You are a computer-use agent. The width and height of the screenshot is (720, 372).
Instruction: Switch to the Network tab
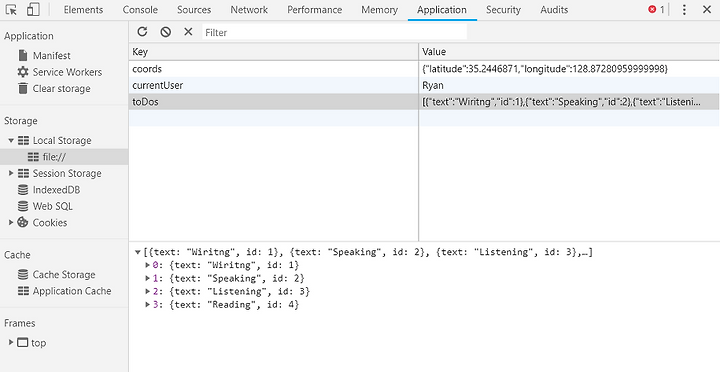coord(248,10)
